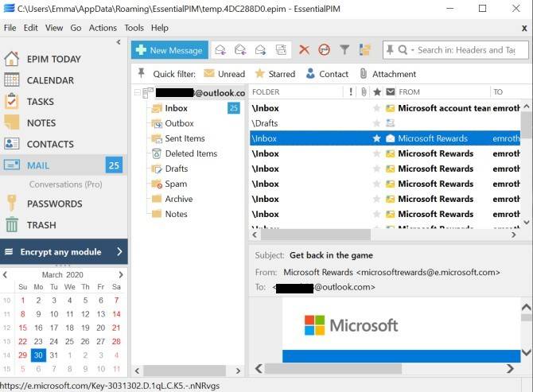Click the New Message button
This screenshot has height=392, width=533.
pos(169,50)
